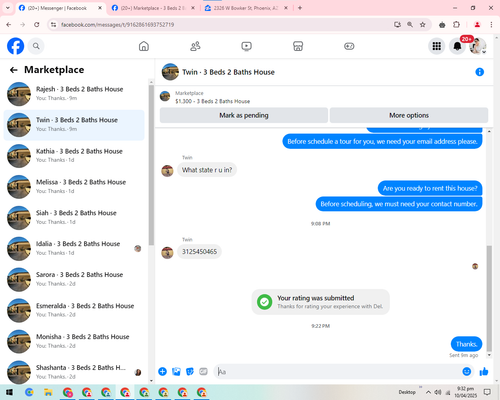
Task: Click the browser back arrow
Action: click(x=9, y=25)
